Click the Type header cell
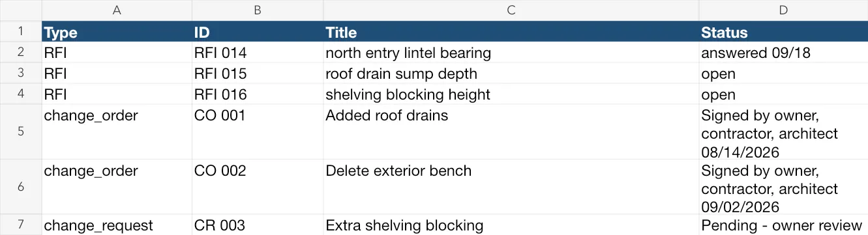The width and height of the screenshot is (868, 235). coord(117,32)
